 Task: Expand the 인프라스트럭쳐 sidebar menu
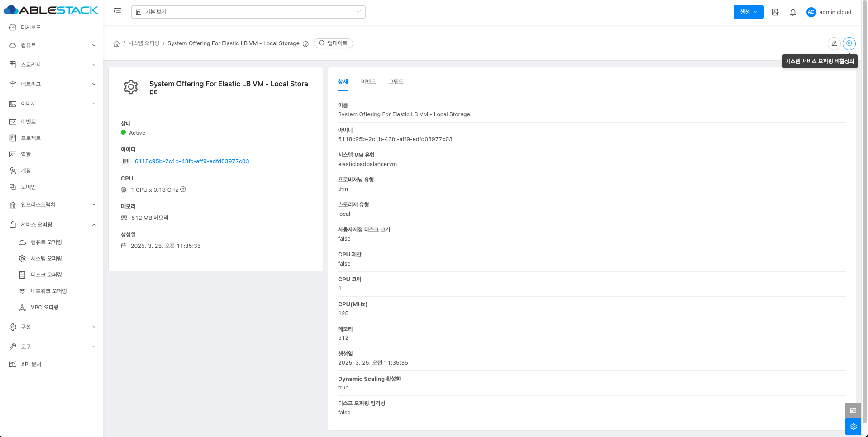[52, 205]
